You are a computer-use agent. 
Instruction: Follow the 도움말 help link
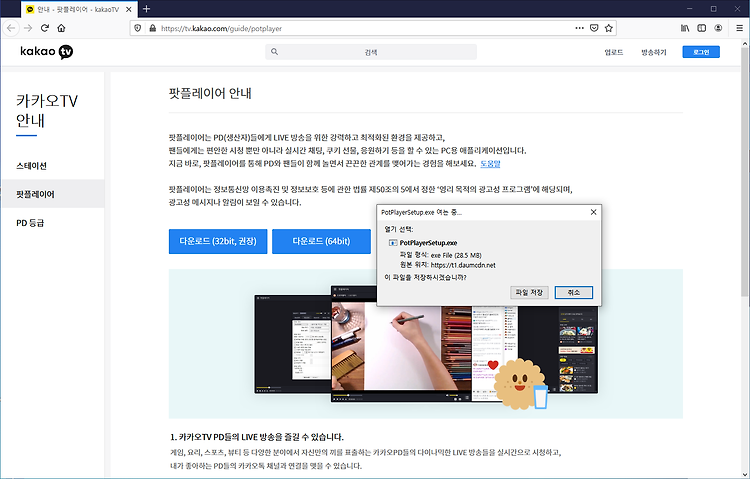[490, 164]
